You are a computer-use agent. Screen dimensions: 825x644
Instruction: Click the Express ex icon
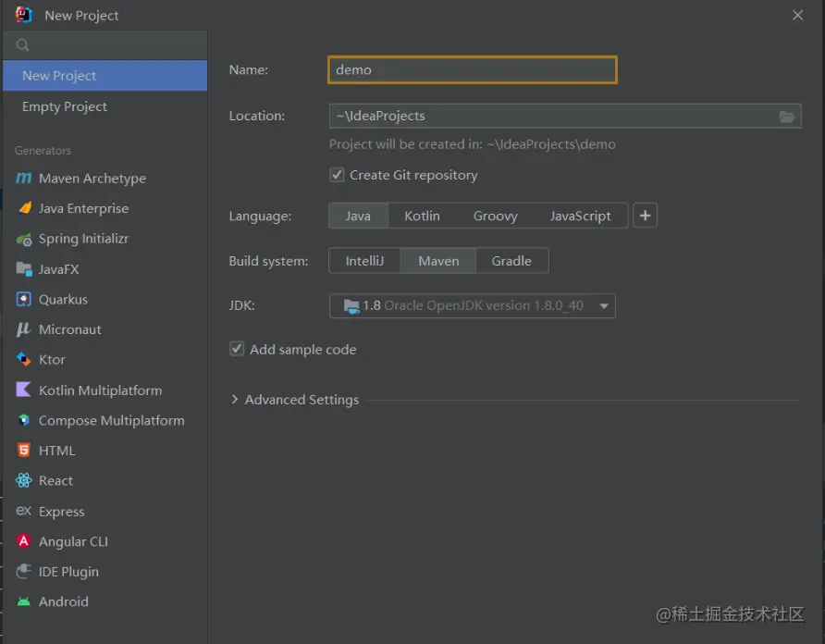(x=24, y=510)
